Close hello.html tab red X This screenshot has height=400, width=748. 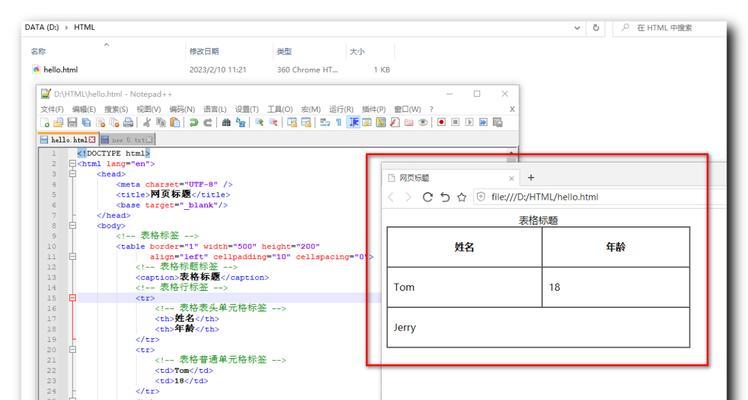92,140
